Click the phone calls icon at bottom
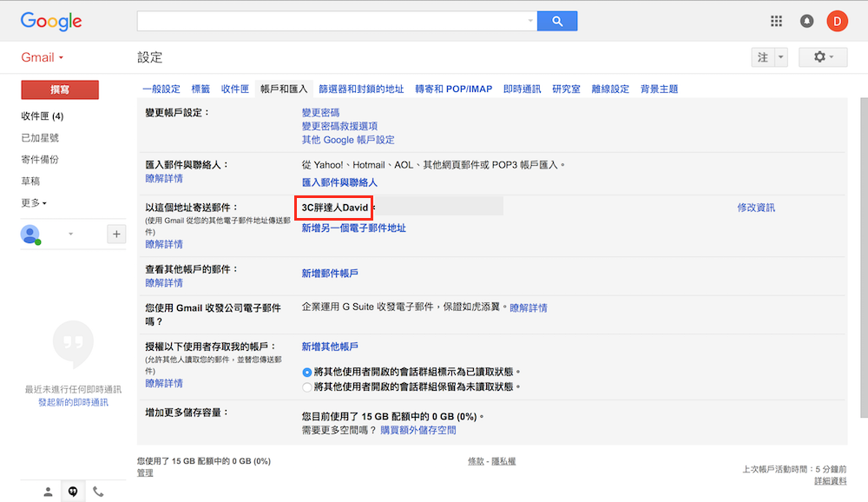The height and width of the screenshot is (502, 868). (x=98, y=491)
